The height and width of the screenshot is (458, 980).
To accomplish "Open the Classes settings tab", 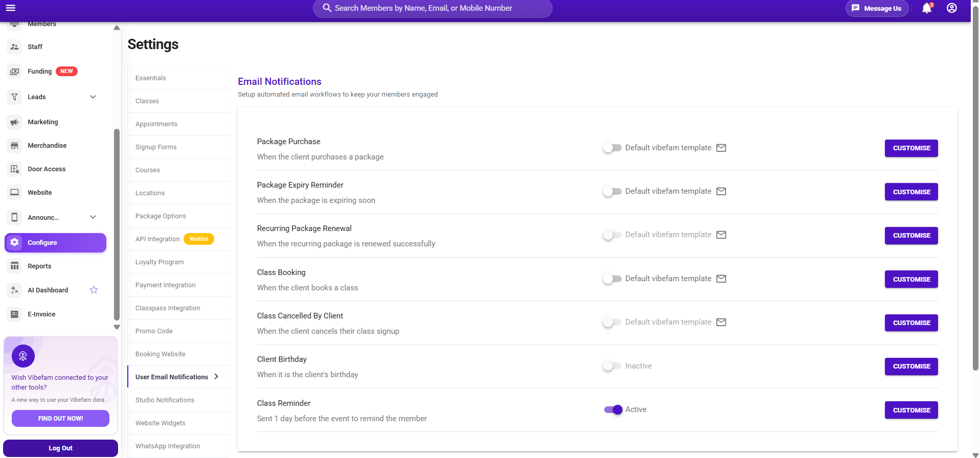I will (x=179, y=101).
